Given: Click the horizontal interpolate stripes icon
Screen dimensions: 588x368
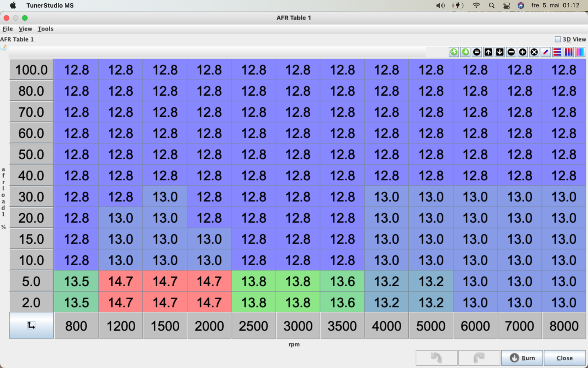Looking at the screenshot, I should (557, 52).
